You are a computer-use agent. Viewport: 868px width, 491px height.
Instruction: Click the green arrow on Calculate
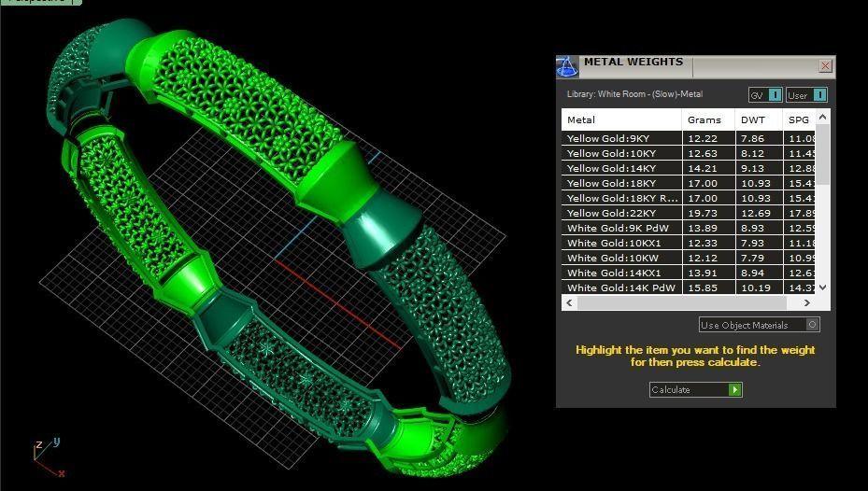point(734,390)
